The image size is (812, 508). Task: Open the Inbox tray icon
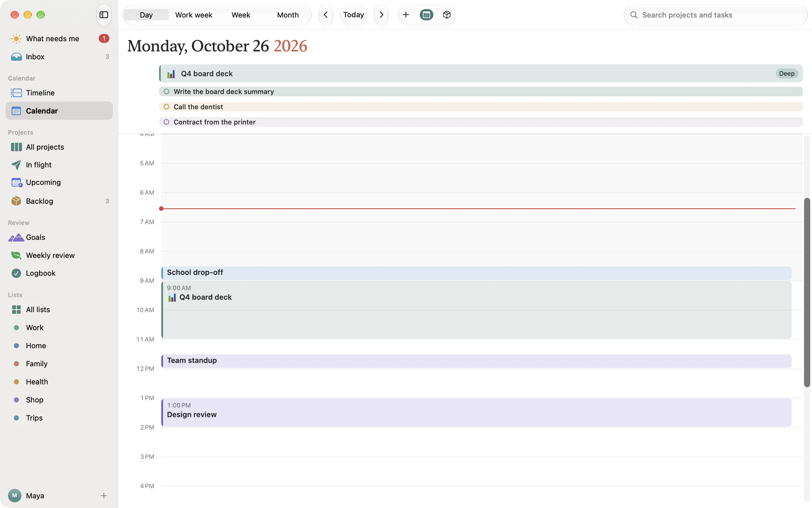(16, 57)
